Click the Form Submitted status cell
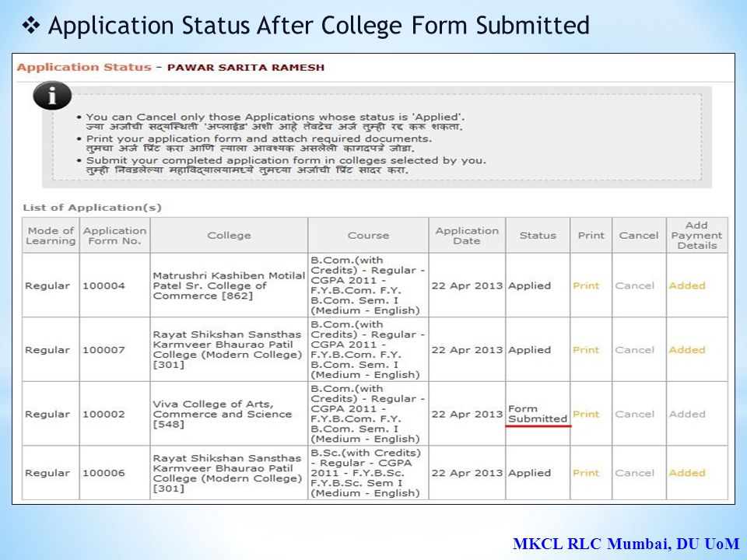 pyautogui.click(x=538, y=414)
